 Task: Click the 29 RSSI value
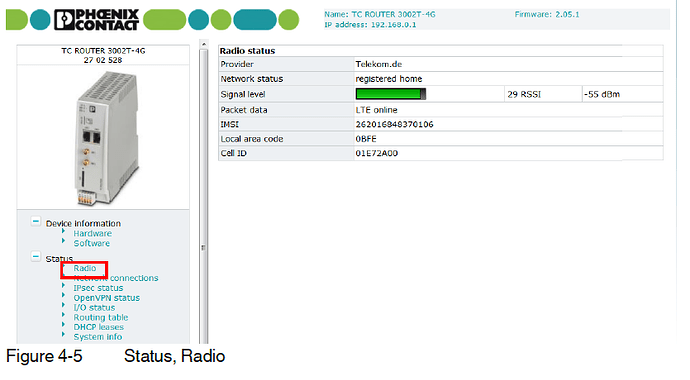click(524, 94)
